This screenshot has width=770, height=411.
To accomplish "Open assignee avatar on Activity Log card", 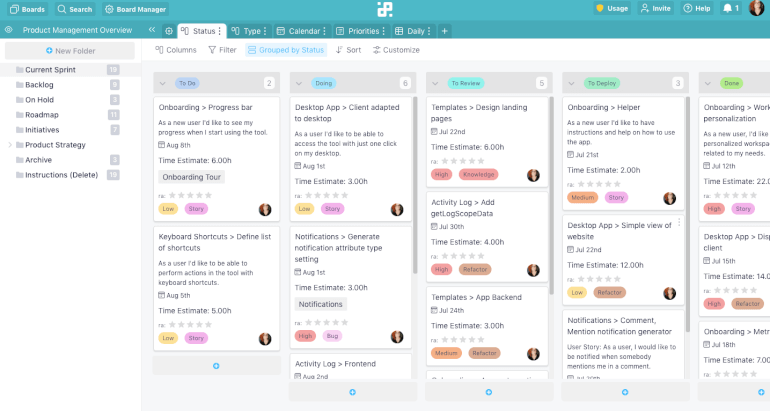I will point(533,270).
